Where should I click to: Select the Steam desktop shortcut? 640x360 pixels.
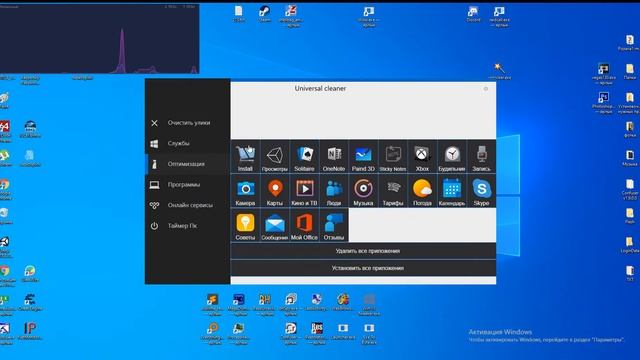pyautogui.click(x=264, y=14)
